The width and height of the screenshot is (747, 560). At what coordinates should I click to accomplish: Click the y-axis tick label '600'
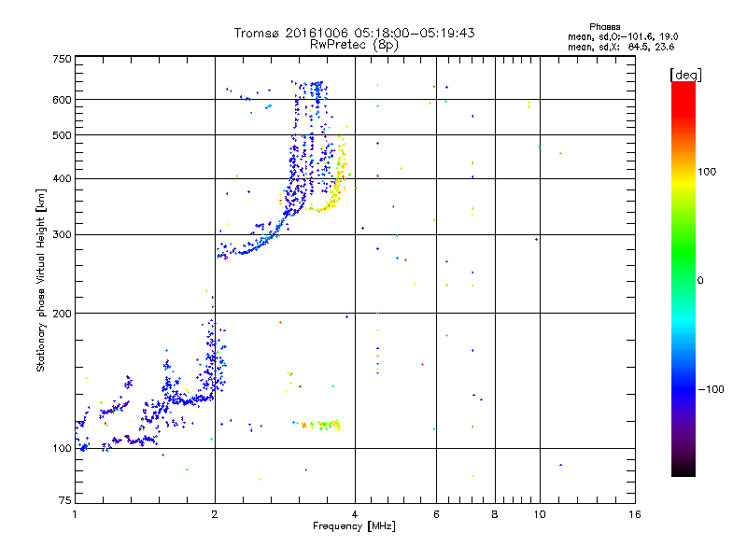click(x=62, y=100)
